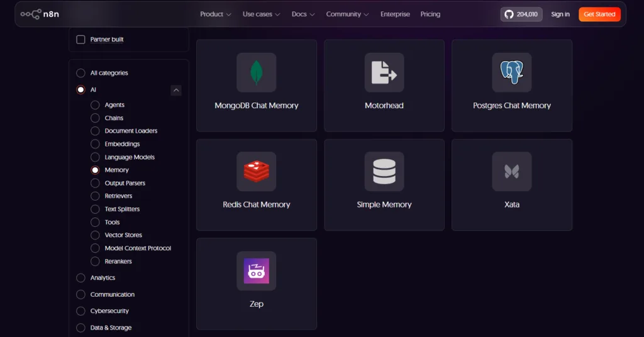This screenshot has width=644, height=337.
Task: Collapse the AI category chevron
Action: (176, 91)
